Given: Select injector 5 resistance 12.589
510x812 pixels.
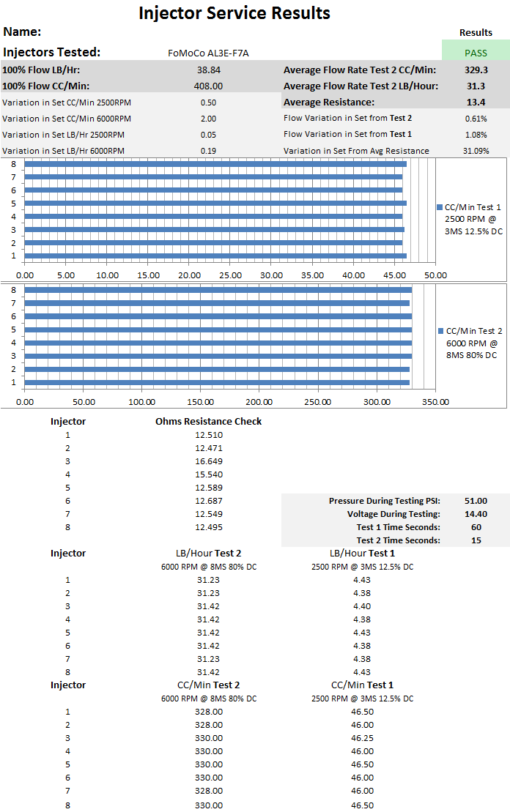Looking at the screenshot, I should (x=209, y=488).
